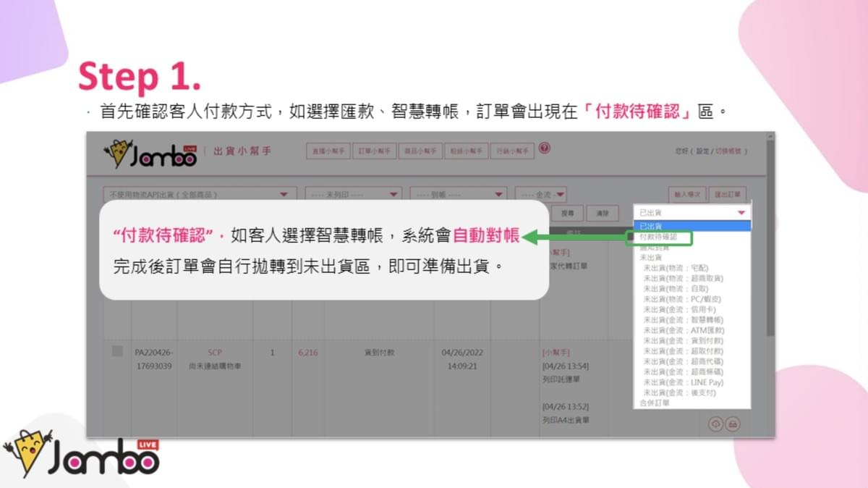Click the order date 04/26/2022
868x488 pixels.
tap(462, 353)
